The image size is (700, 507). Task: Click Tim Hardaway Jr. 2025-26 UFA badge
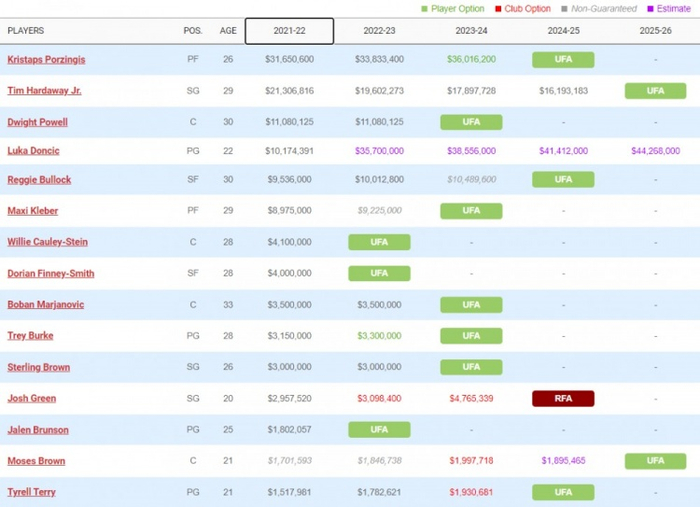point(655,91)
